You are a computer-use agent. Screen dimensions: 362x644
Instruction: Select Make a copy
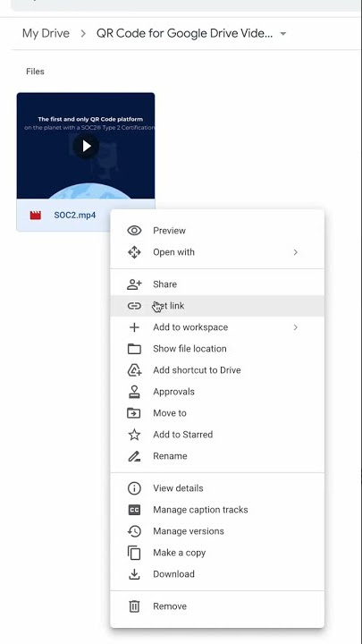[x=217, y=553]
